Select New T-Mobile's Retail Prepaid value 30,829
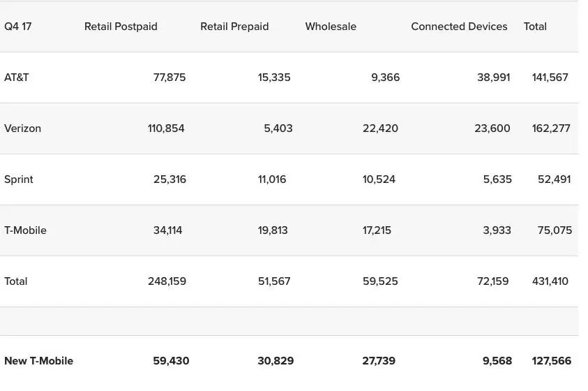This screenshot has width=588, height=391. point(276,361)
